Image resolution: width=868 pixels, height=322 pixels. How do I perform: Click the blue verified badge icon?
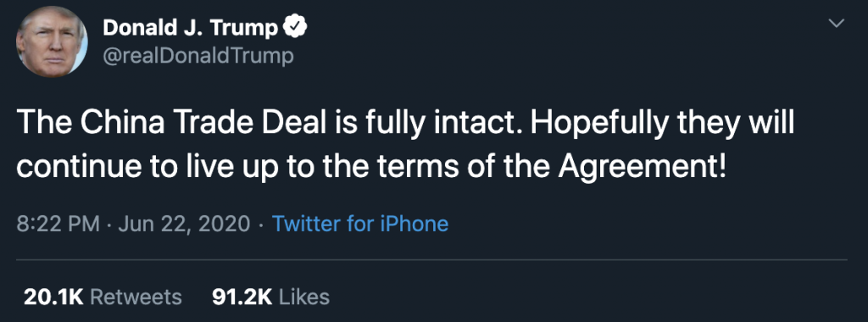click(x=295, y=27)
